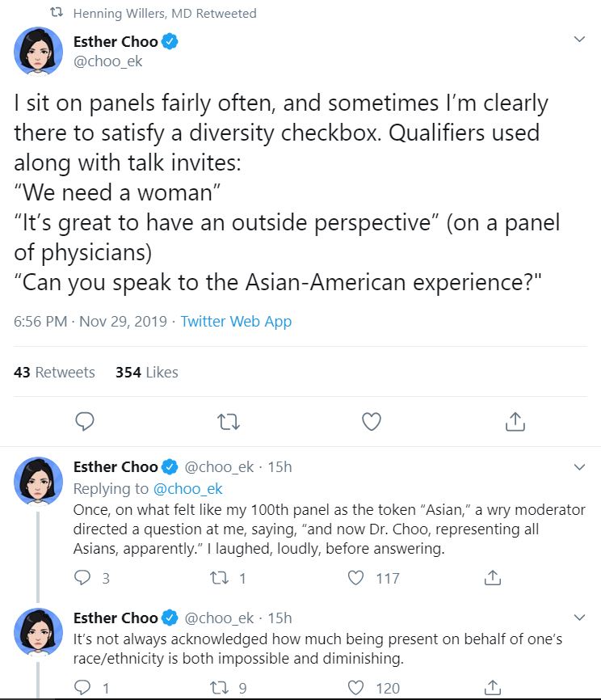601x700 pixels.
Task: Open the main tweet's options chevron
Action: click(578, 40)
